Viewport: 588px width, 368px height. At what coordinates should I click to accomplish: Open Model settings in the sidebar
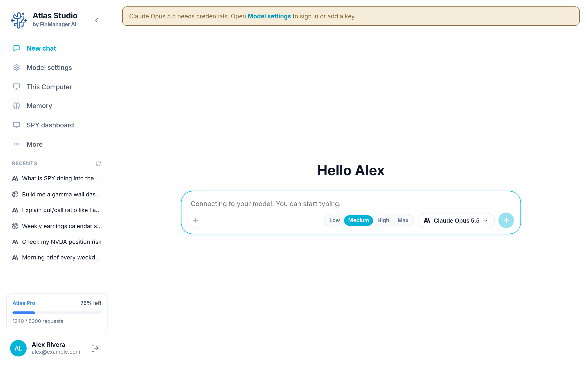point(57,67)
